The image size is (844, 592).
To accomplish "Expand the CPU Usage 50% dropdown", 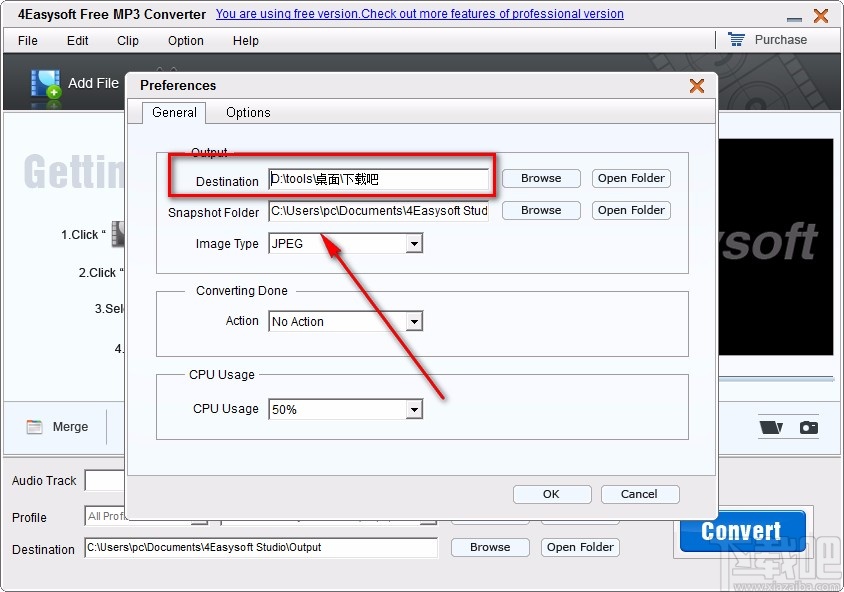I will pyautogui.click(x=414, y=410).
